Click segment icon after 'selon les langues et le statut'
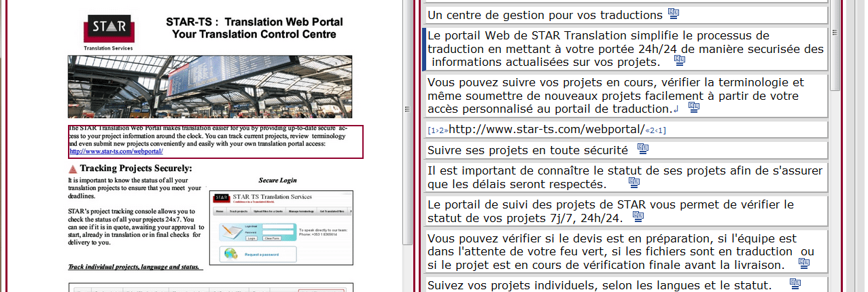 [x=796, y=284]
